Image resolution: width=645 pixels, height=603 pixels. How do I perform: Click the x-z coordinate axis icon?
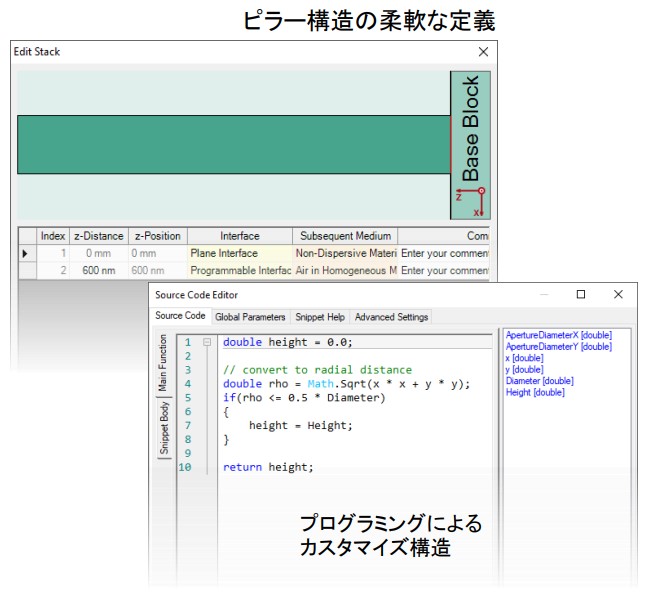click(470, 201)
